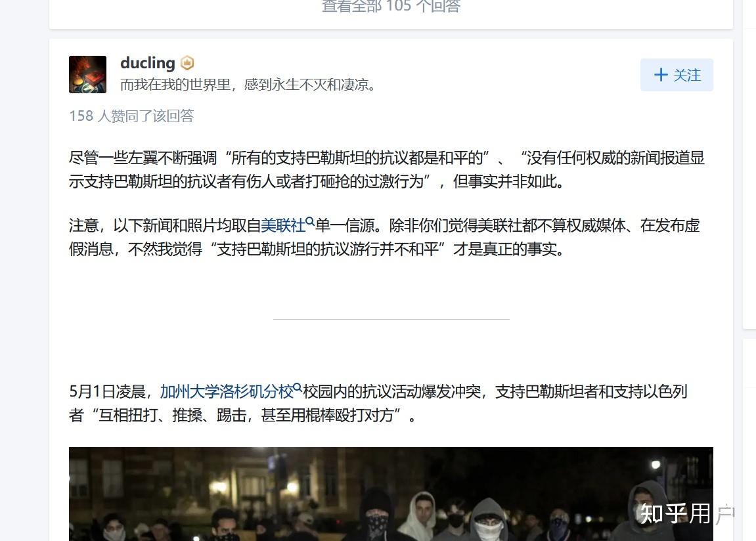Click the 知乎用户 watermark on the photo

688,513
